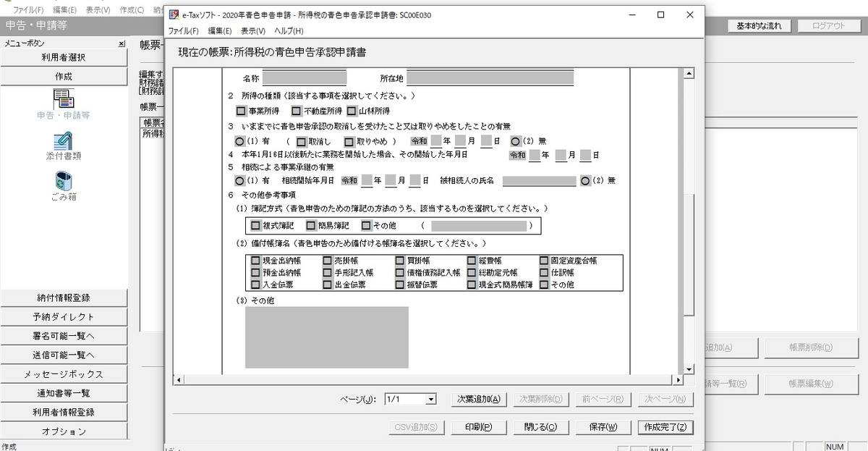Check the 簡易簿記 box
This screenshot has width=868, height=451.
click(x=311, y=226)
